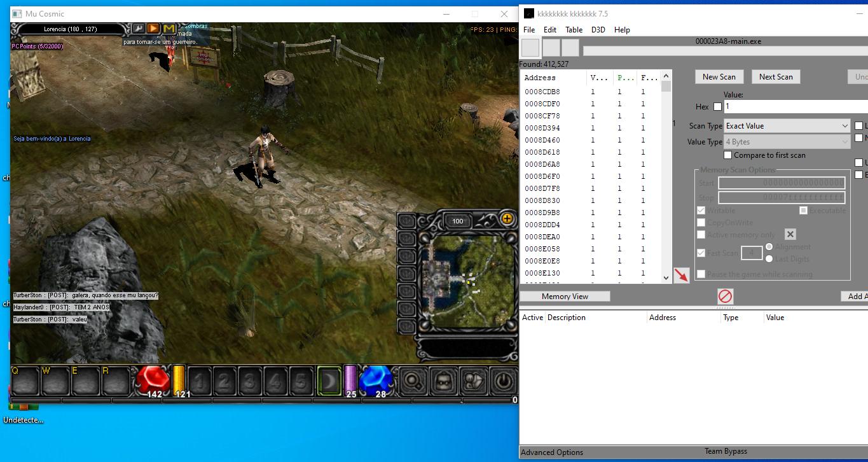This screenshot has width=868, height=462.
Task: Click the orange play button in game header
Action: click(x=153, y=29)
